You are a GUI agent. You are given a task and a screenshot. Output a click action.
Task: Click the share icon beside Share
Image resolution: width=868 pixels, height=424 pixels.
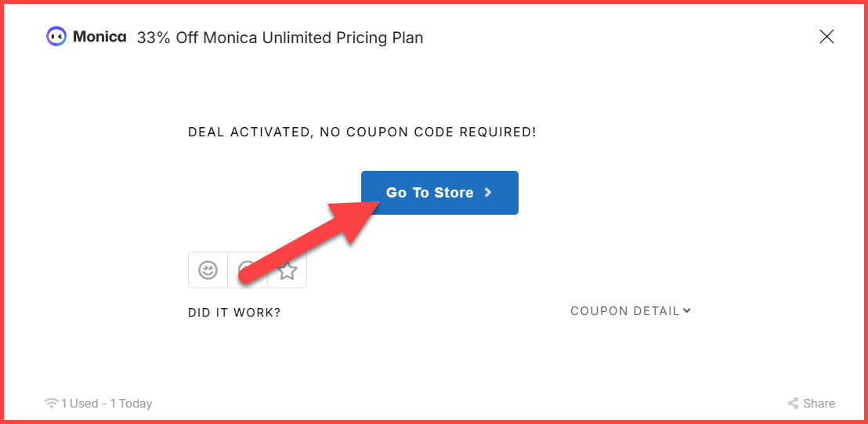(x=793, y=404)
